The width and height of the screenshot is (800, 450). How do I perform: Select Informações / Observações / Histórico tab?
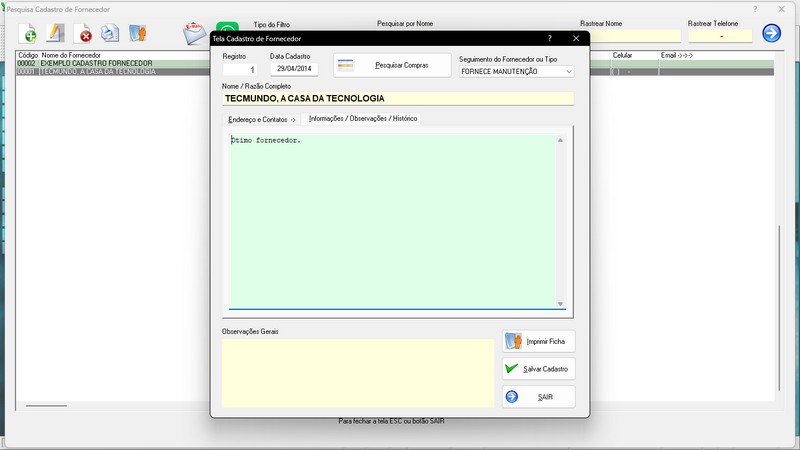tap(363, 119)
